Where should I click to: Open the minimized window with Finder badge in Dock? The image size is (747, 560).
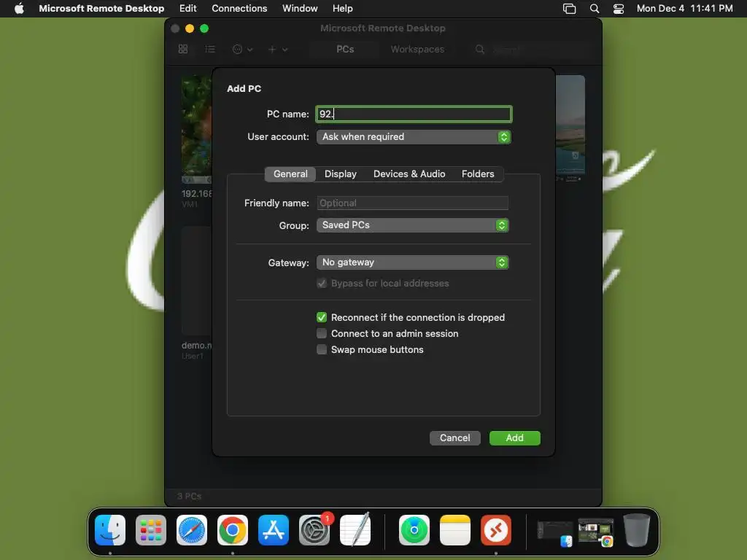tap(555, 532)
